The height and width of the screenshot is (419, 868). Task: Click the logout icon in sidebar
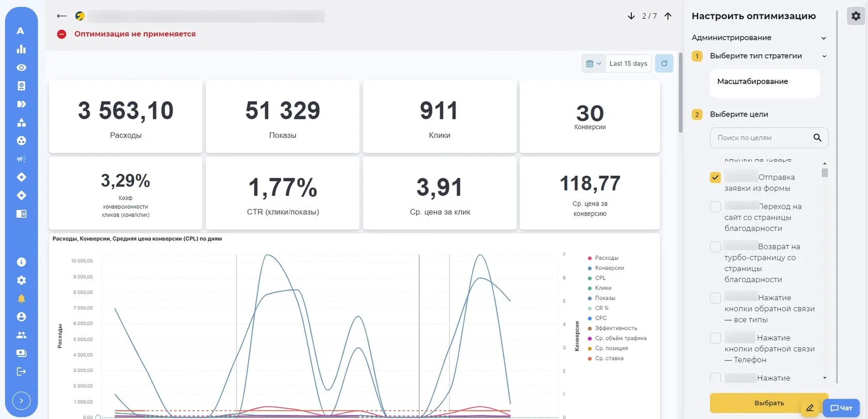point(21,371)
